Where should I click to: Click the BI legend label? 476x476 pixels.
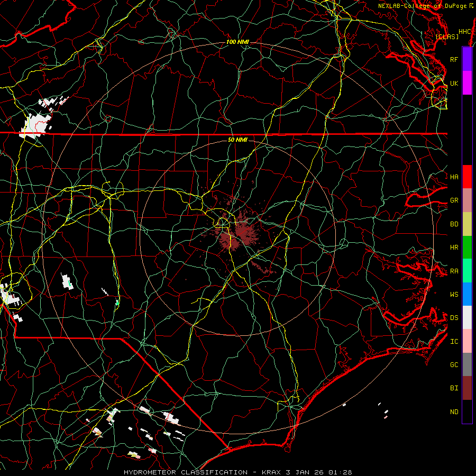point(454,388)
